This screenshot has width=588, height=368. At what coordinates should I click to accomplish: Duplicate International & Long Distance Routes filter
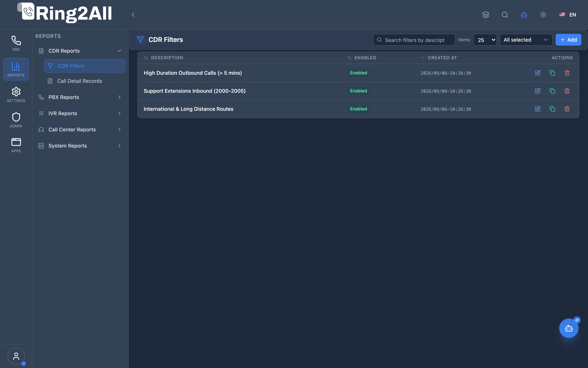[552, 109]
